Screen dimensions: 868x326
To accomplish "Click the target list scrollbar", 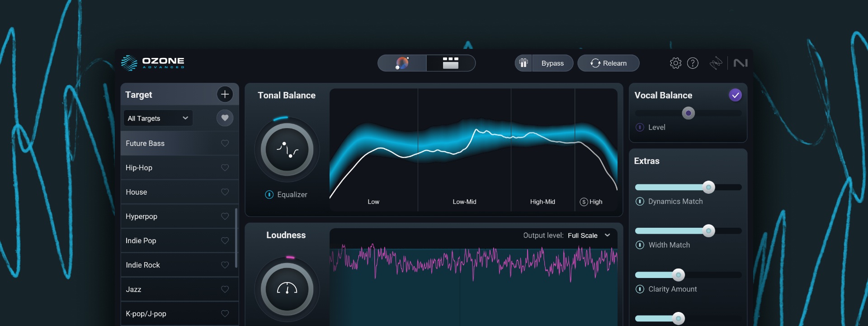I will (x=236, y=238).
